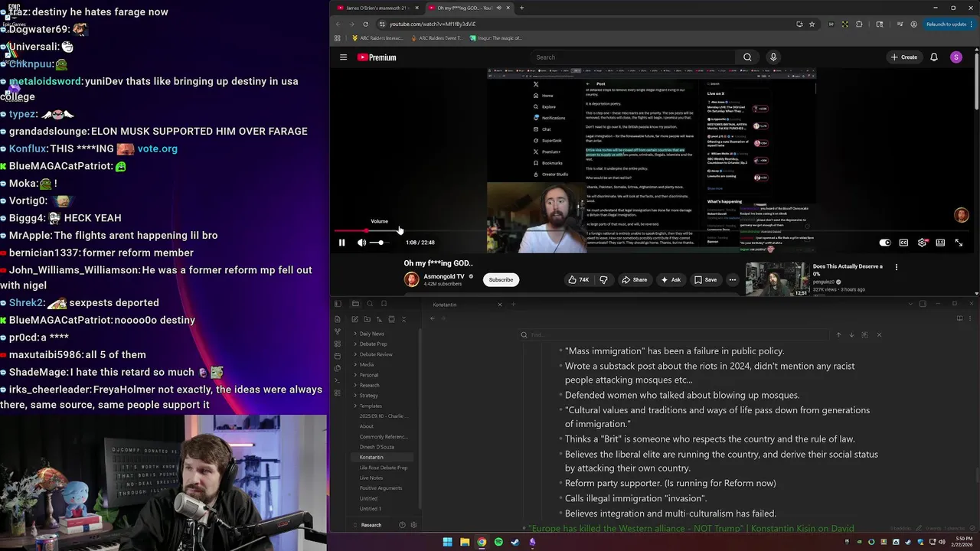Viewport: 980px width, 551px height.
Task: Open YouTube notifications bell
Action: click(934, 57)
